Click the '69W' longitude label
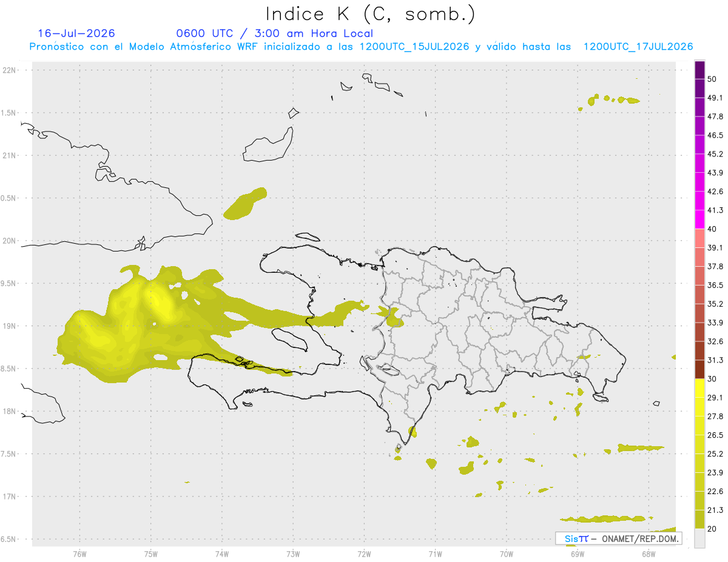Image resolution: width=728 pixels, height=562 pixels. coord(577,554)
